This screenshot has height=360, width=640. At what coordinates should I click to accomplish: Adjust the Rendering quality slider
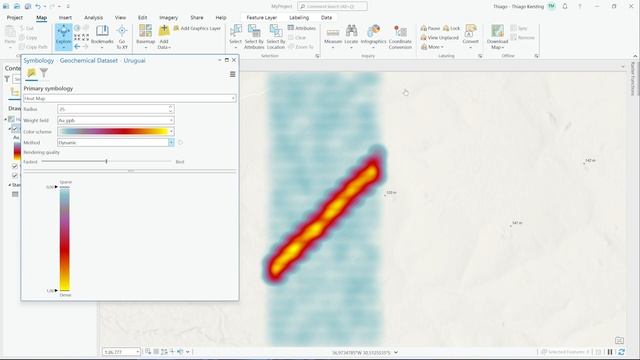(107, 162)
